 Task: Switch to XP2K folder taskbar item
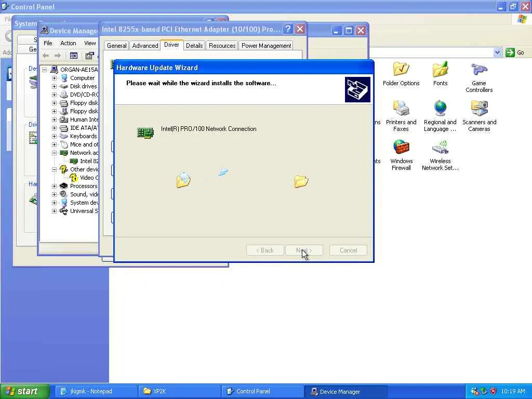[x=179, y=391]
